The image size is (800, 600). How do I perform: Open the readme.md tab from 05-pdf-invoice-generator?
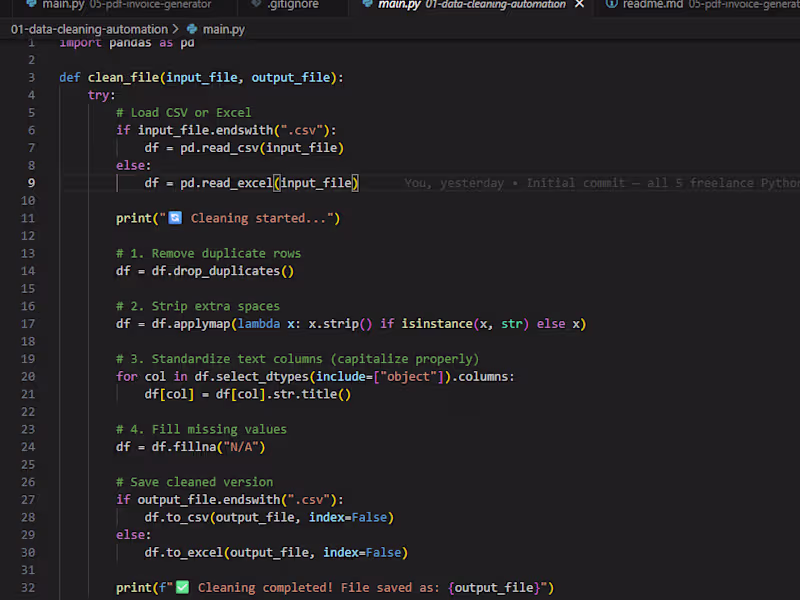(650, 5)
